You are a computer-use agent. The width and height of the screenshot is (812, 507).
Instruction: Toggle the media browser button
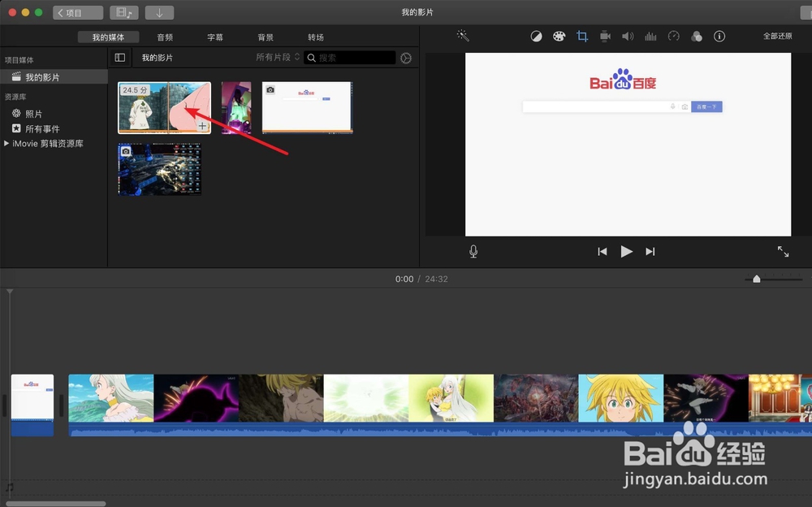tap(123, 12)
